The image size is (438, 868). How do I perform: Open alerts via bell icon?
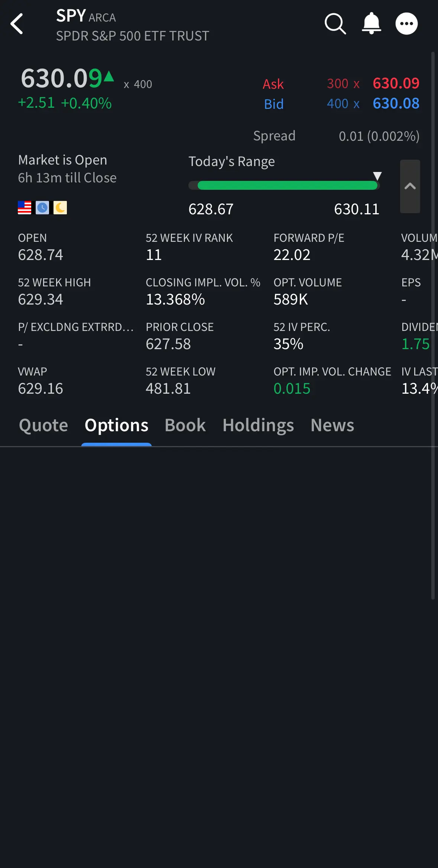pos(372,23)
